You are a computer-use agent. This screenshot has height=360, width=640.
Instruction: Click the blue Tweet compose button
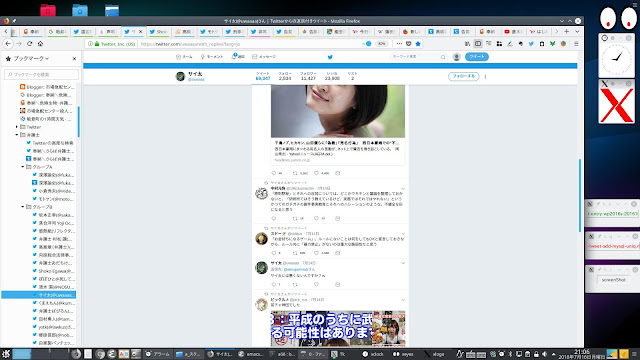pos(477,57)
